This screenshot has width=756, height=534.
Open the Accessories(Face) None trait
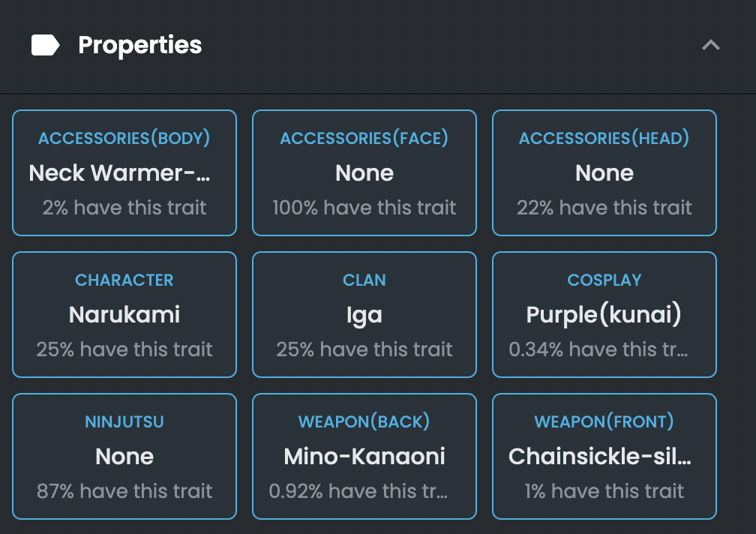(x=364, y=173)
